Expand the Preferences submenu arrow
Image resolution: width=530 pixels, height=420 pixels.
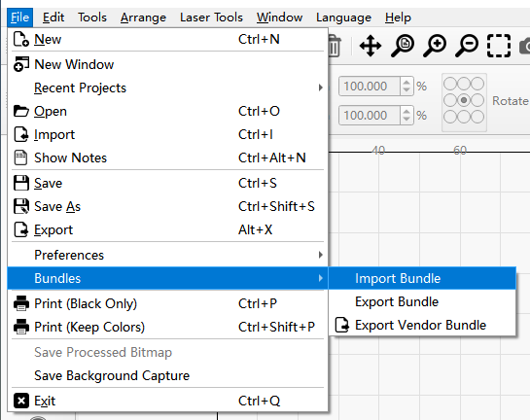pyautogui.click(x=321, y=255)
